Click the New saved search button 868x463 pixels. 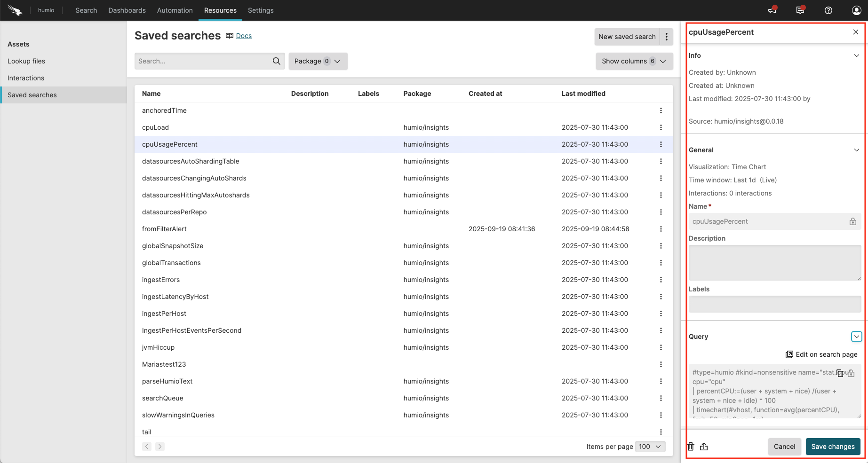pyautogui.click(x=627, y=37)
